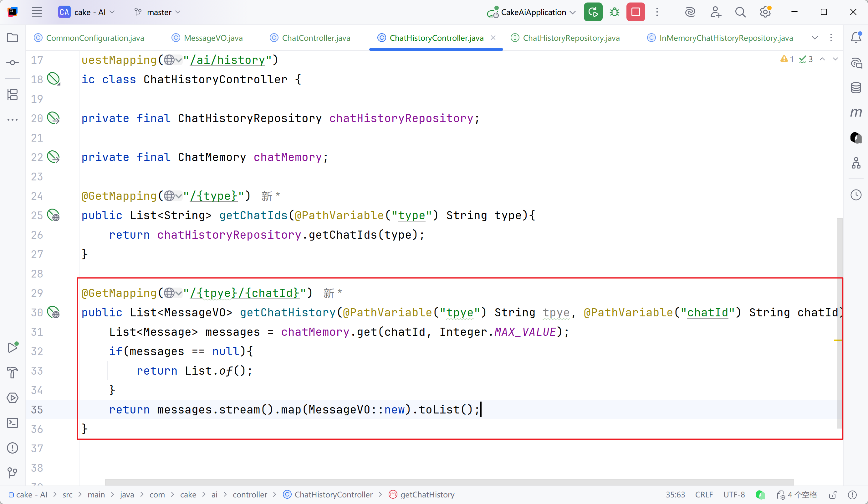The width and height of the screenshot is (868, 504).
Task: Open the Git tool window icon
Action: tap(13, 473)
